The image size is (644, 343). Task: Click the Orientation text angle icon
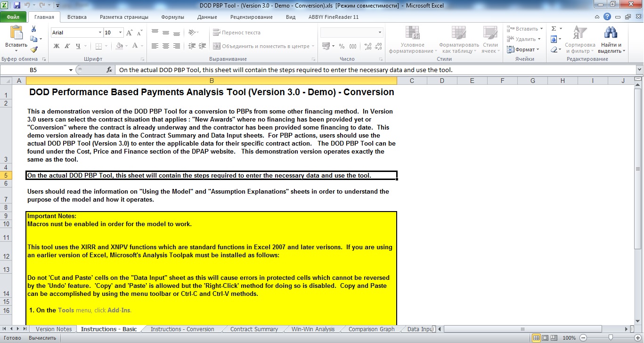point(191,33)
